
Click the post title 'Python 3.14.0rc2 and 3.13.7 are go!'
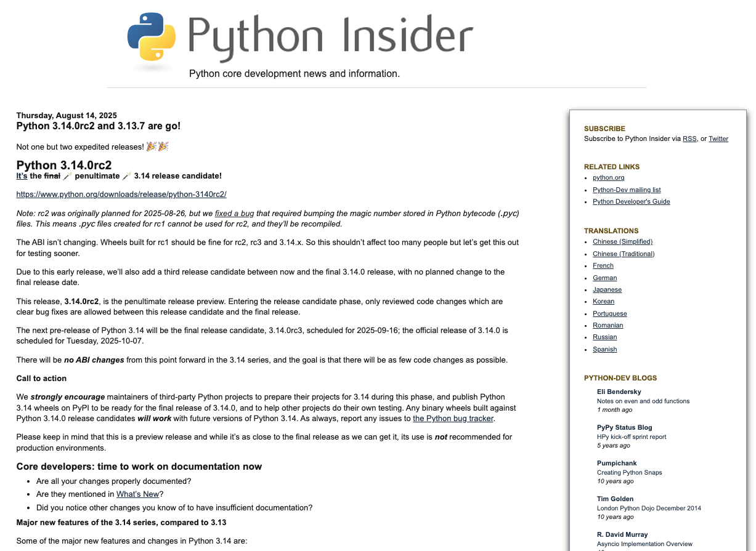tap(100, 126)
